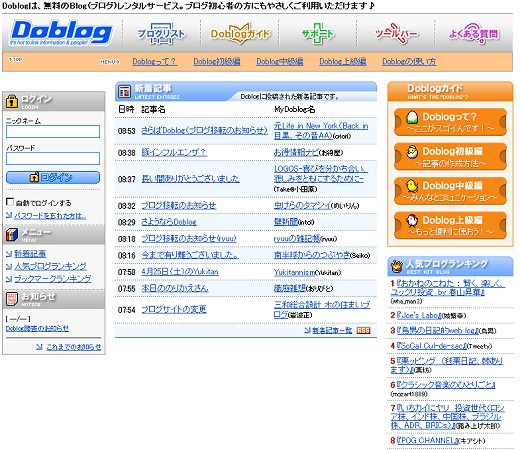The width and height of the screenshot is (520, 450).
Task: Open blog Yukitannism
Action: 294,272
